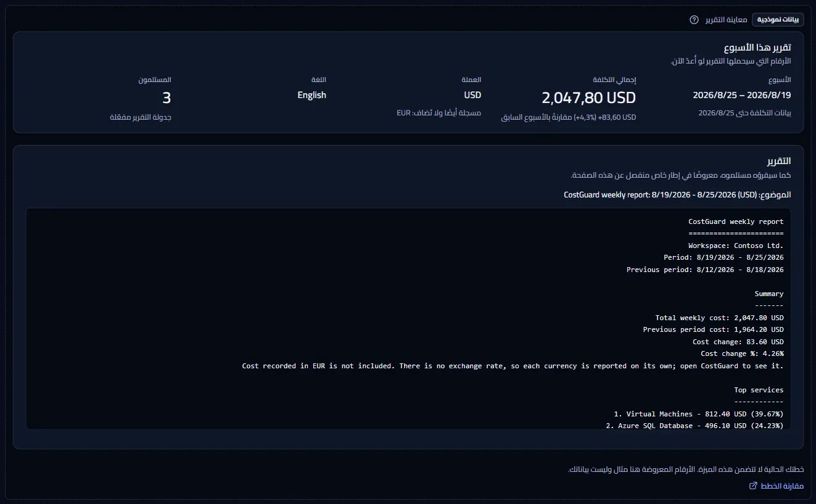Image resolution: width=816 pixels, height=504 pixels.
Task: Click the help question mark icon
Action: [x=694, y=20]
